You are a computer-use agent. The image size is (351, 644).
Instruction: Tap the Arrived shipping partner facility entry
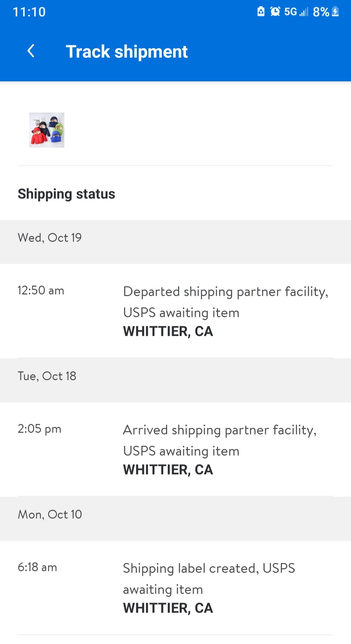pos(220,440)
